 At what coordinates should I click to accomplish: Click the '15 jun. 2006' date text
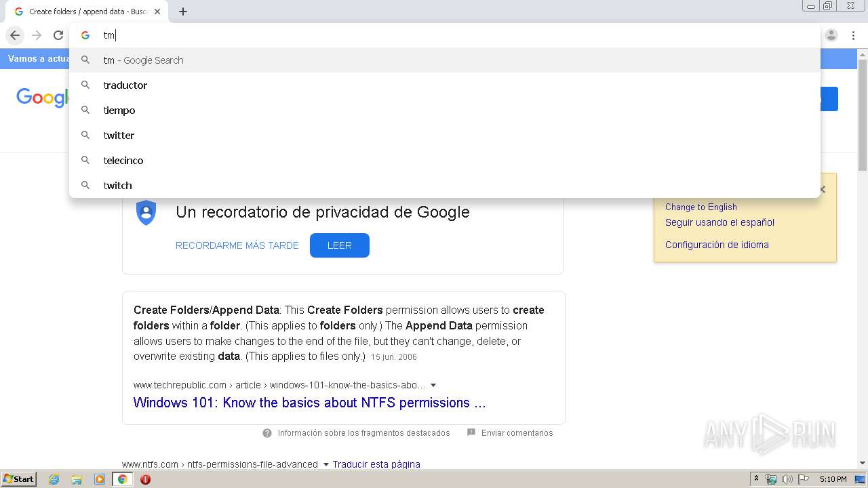click(394, 357)
